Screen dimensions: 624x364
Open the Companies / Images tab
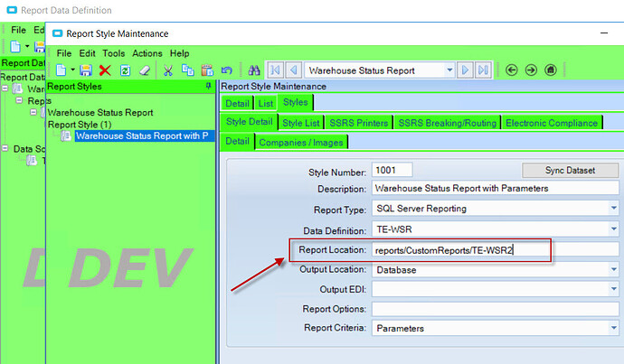click(x=301, y=143)
